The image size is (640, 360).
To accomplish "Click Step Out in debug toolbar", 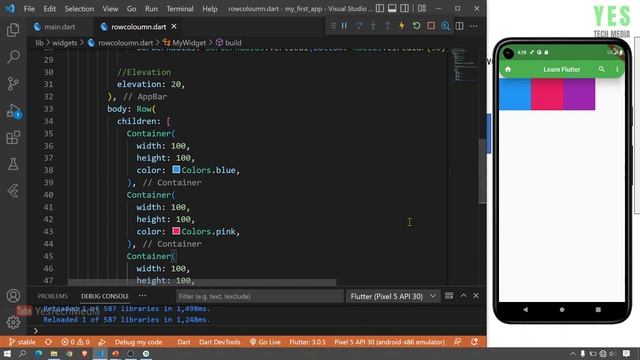I will (387, 26).
